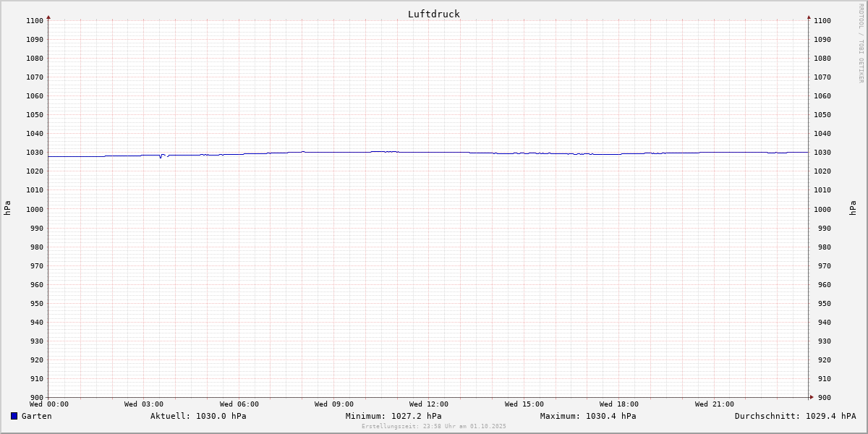868x434 pixels.
Task: Click the x-axis arrow at bottom right
Action: coord(812,397)
